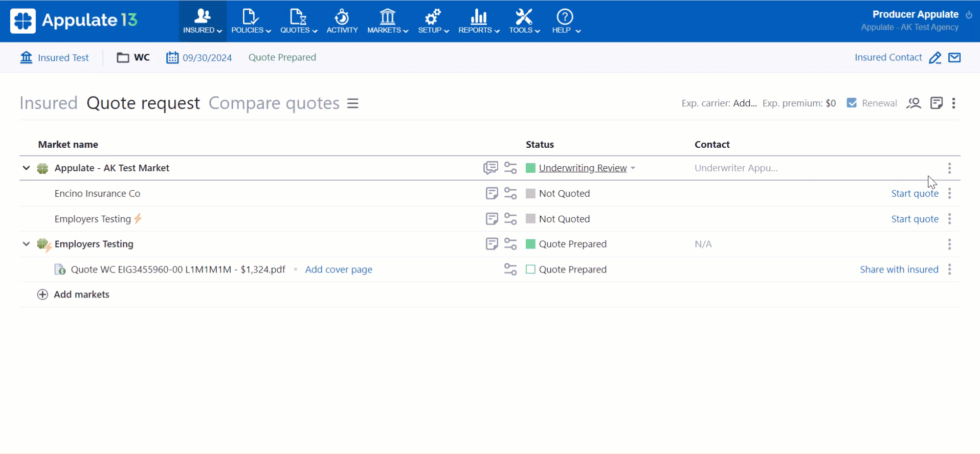Image resolution: width=980 pixels, height=454 pixels.
Task: Select the Encino Insurance Co row
Action: pos(489,193)
